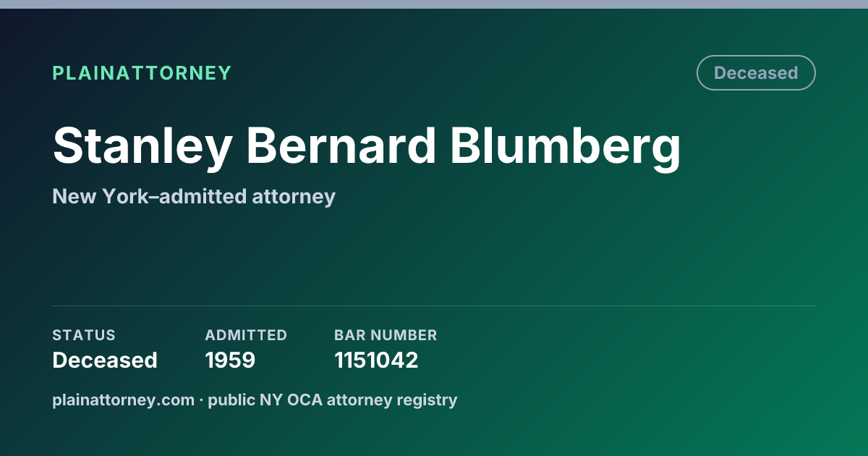The height and width of the screenshot is (456, 868).
Task: Select the word Bernard in the heading
Action: [x=341, y=145]
